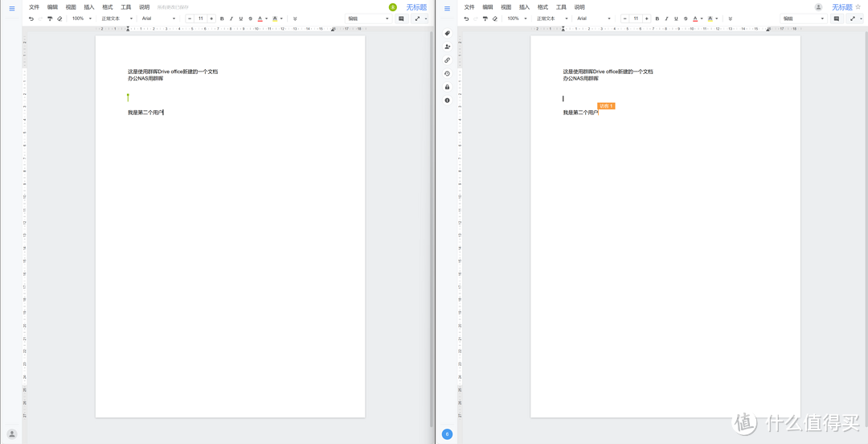
Task: Click the share people icon in right sidebar
Action: pyautogui.click(x=448, y=47)
